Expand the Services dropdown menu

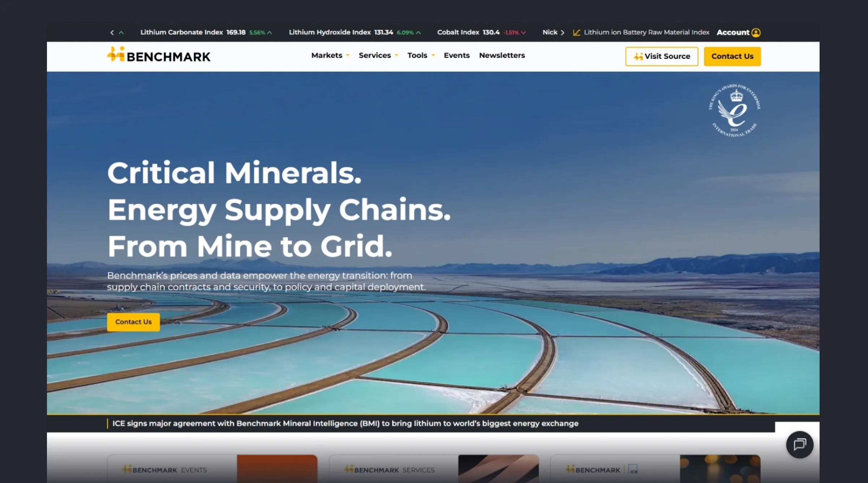pos(378,55)
